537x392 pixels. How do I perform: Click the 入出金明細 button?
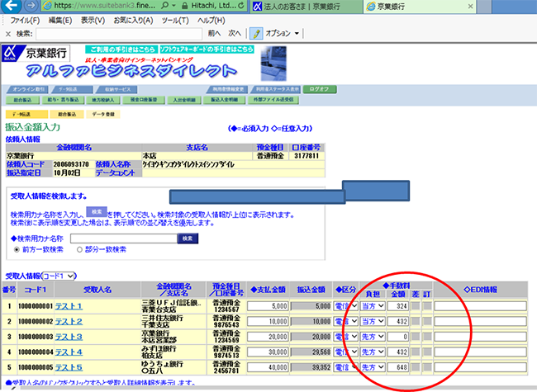pyautogui.click(x=184, y=100)
